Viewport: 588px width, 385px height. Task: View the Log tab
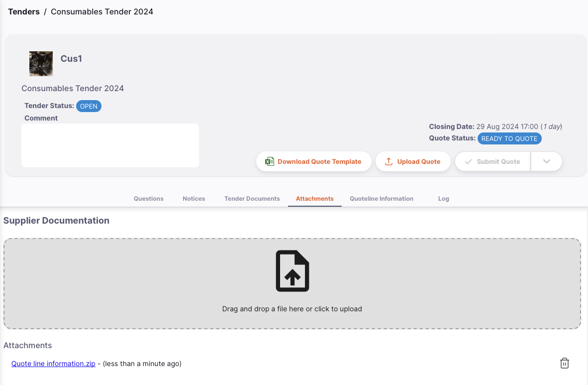tap(444, 199)
